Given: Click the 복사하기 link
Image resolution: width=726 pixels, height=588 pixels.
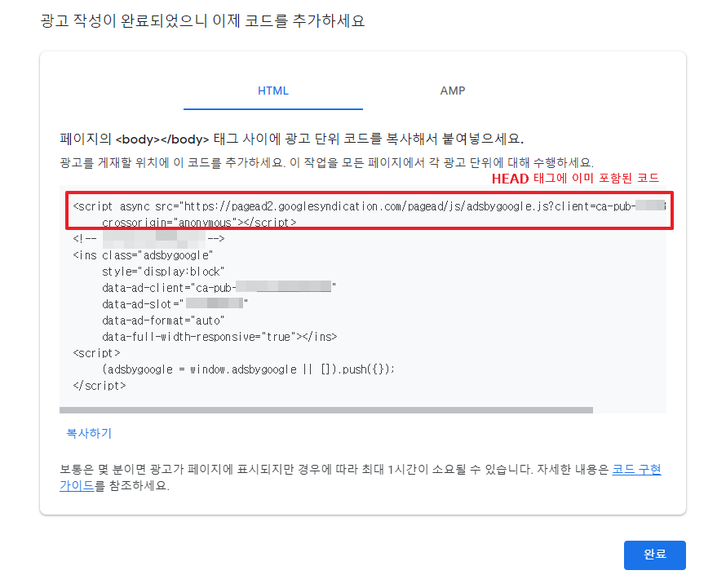Looking at the screenshot, I should (87, 433).
